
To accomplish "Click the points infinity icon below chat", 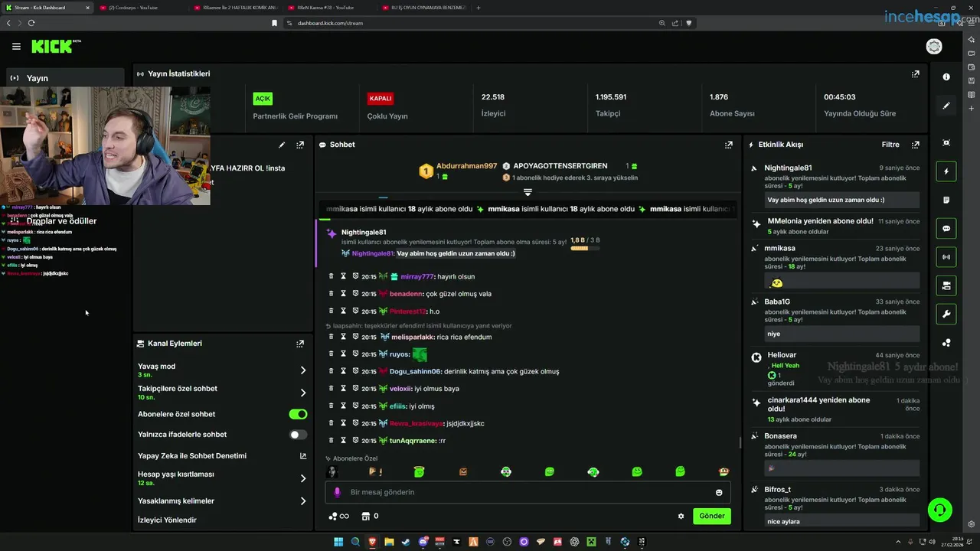I will [x=338, y=516].
